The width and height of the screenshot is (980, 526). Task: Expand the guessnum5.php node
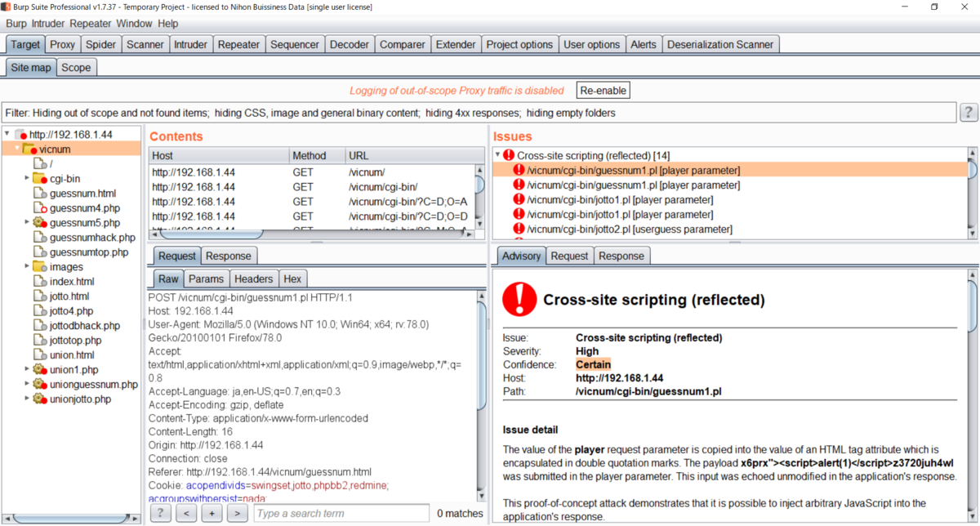pos(27,223)
